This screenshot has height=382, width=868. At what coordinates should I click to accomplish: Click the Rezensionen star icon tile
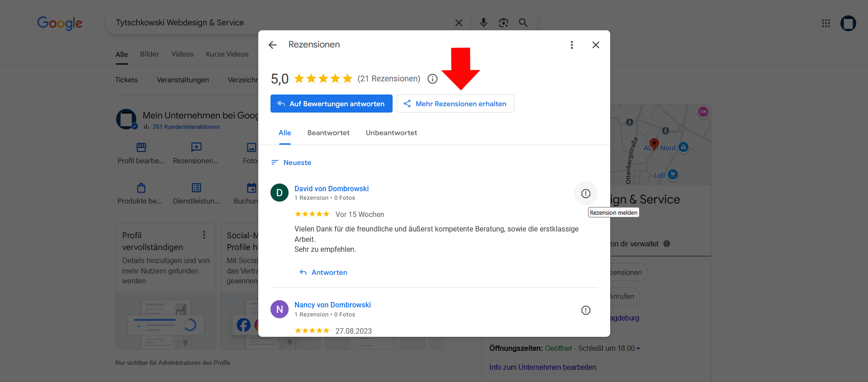(x=196, y=147)
